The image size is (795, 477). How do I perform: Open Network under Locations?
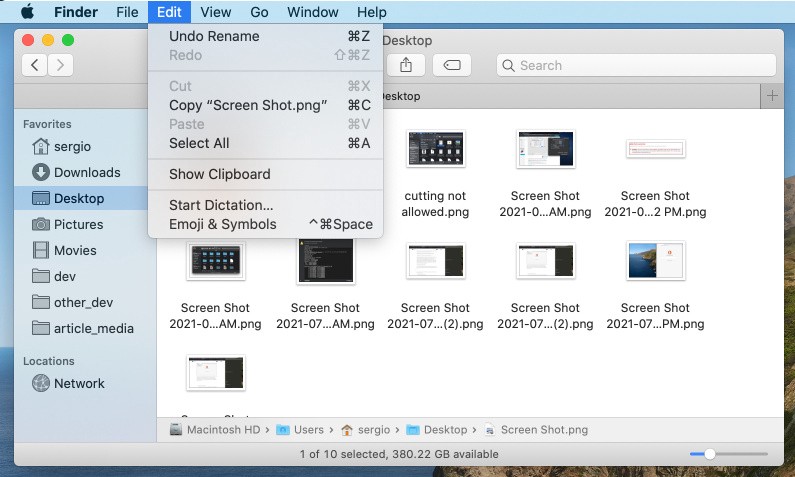79,383
